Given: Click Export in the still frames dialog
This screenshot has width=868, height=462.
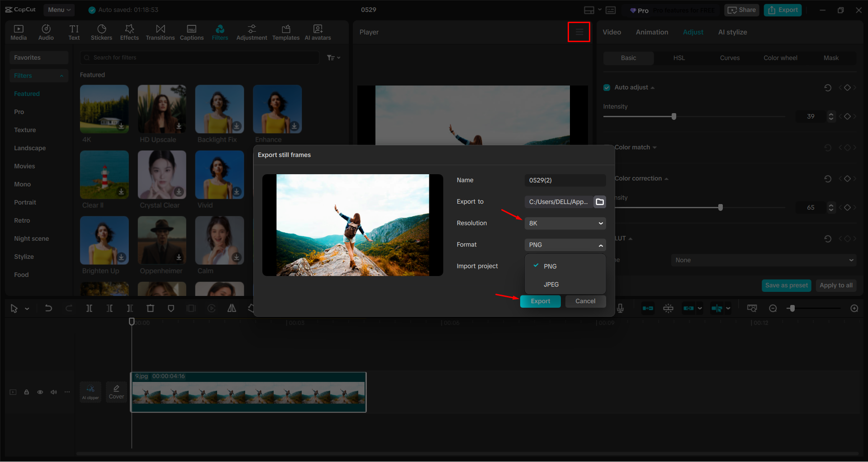Looking at the screenshot, I should point(540,301).
